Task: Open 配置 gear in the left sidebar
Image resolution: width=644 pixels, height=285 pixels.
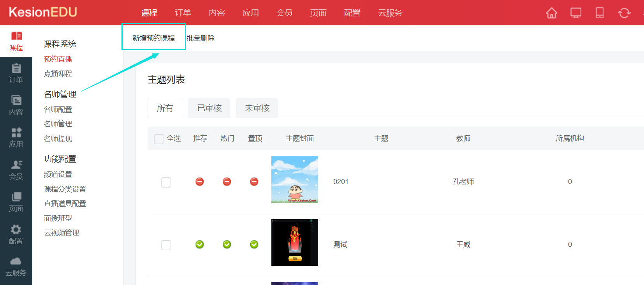Action: (x=16, y=234)
